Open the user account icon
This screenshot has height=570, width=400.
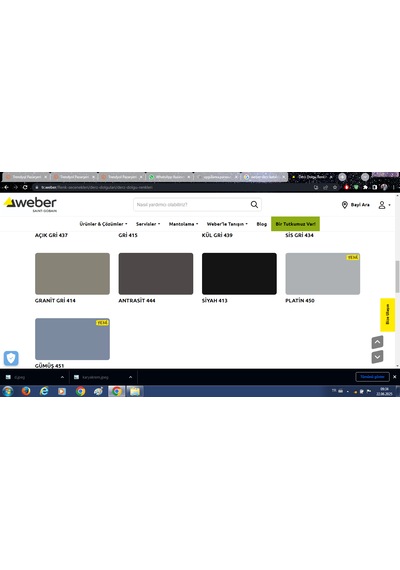click(382, 205)
